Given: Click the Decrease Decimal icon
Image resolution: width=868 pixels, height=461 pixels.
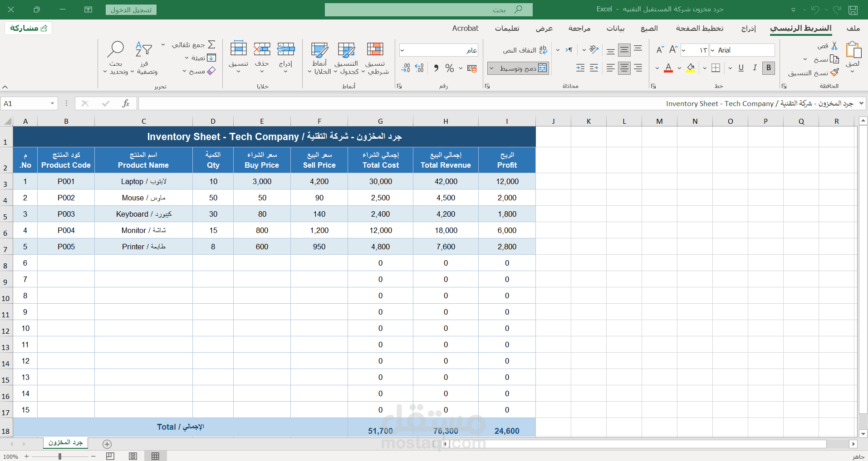Looking at the screenshot, I should (406, 68).
